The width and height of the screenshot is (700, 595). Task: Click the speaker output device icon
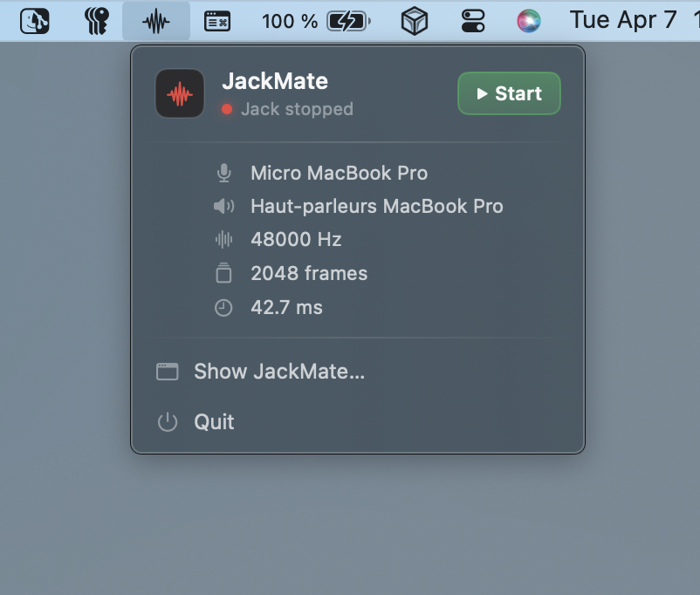(224, 207)
